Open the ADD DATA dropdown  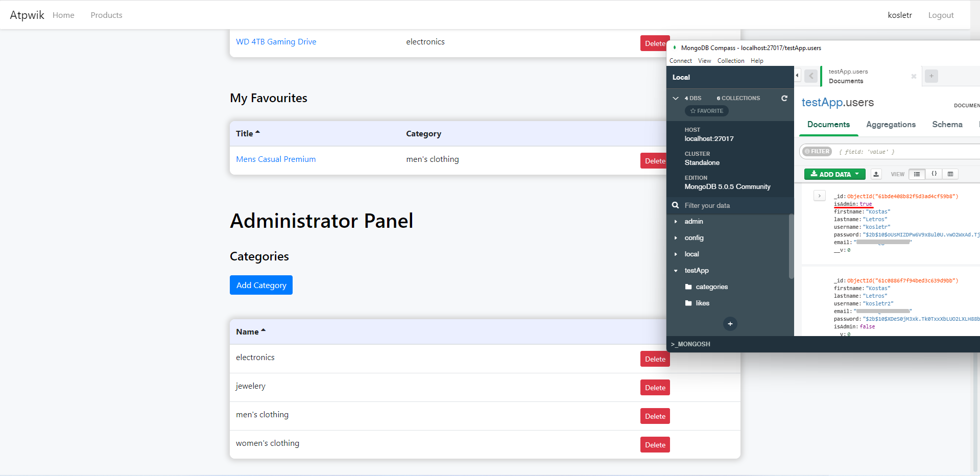(834, 174)
